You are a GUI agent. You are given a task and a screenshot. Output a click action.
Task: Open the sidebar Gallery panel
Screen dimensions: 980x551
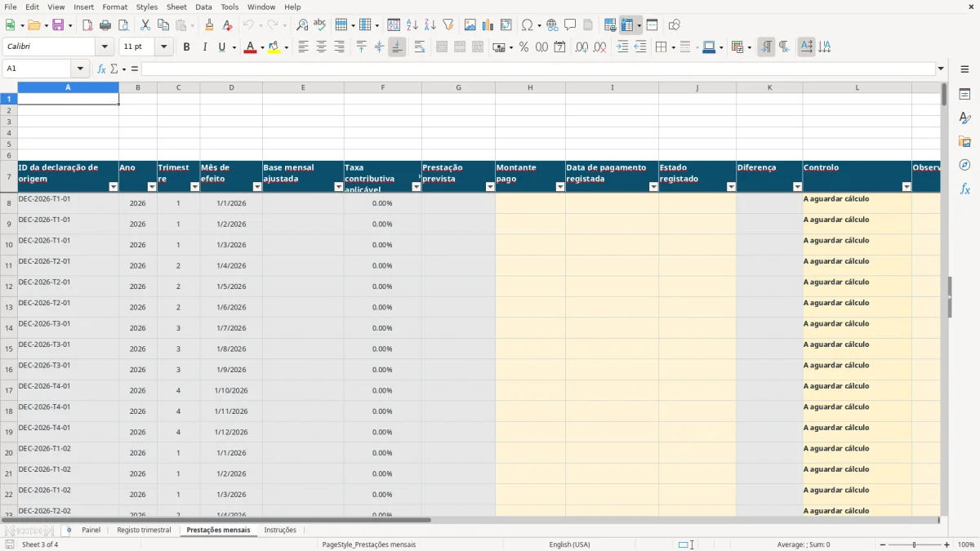pos(964,141)
